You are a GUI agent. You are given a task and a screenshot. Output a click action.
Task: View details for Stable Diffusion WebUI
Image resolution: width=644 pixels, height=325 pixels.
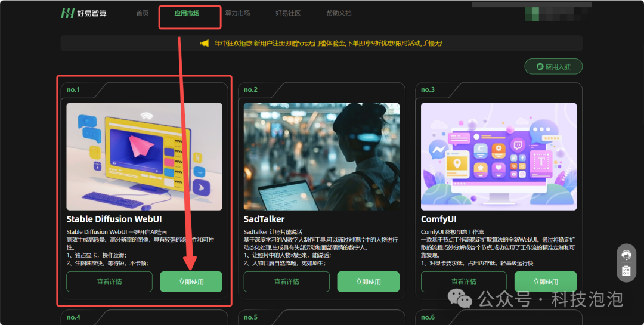click(x=109, y=282)
